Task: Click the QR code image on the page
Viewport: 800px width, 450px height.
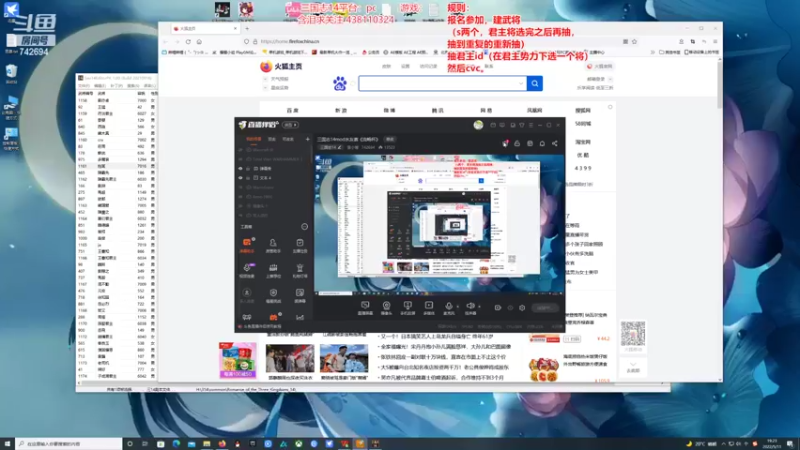Action: click(633, 334)
